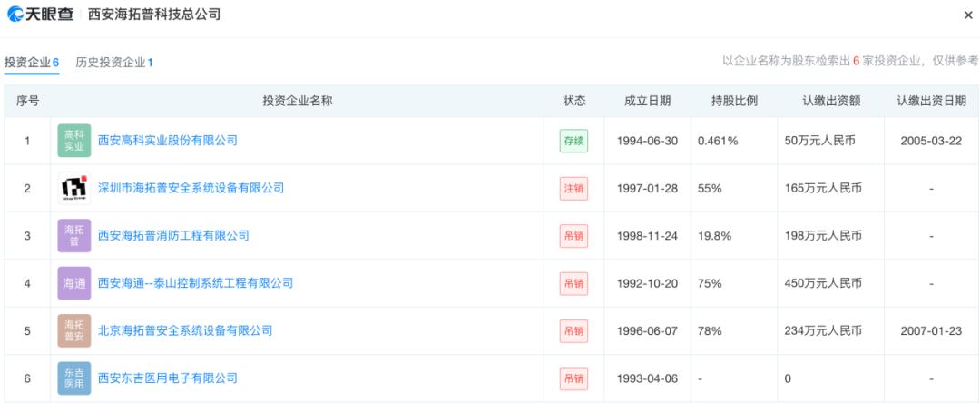The height and width of the screenshot is (403, 980).
Task: Click 东吉医用 company logo icon
Action: 74,378
